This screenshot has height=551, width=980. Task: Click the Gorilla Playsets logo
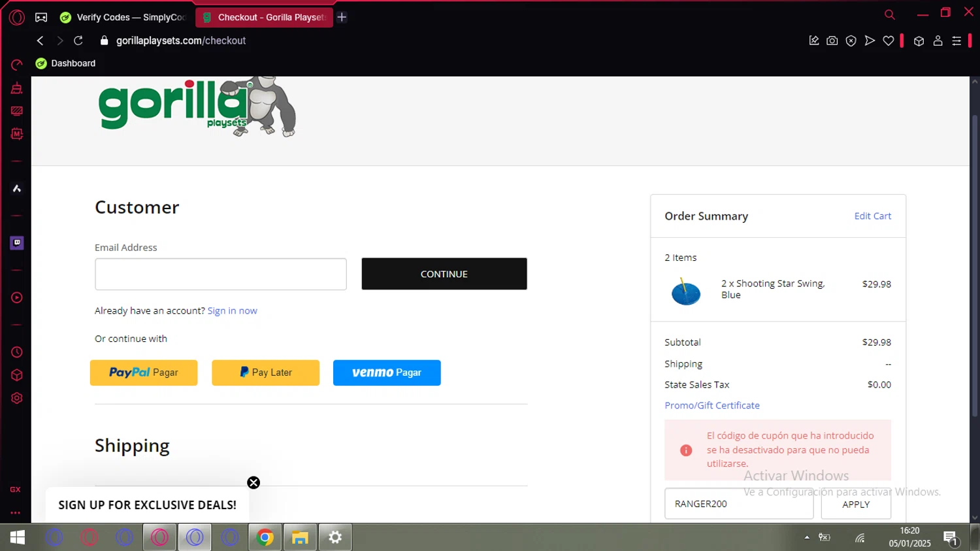coord(197,107)
